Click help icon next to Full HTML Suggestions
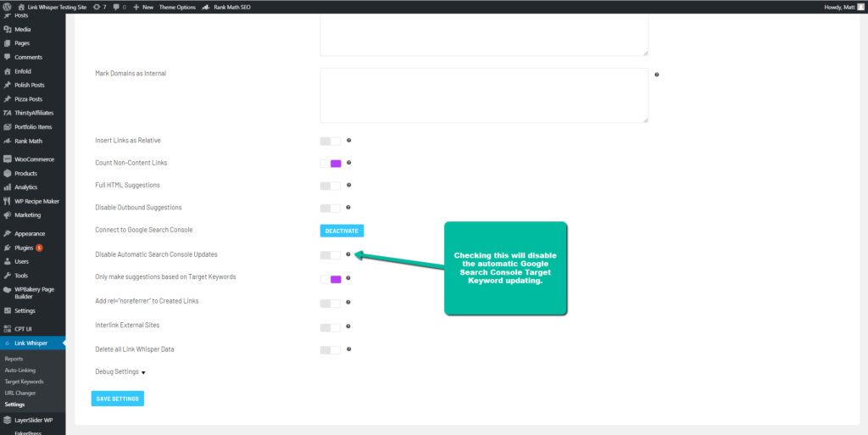 (348, 185)
